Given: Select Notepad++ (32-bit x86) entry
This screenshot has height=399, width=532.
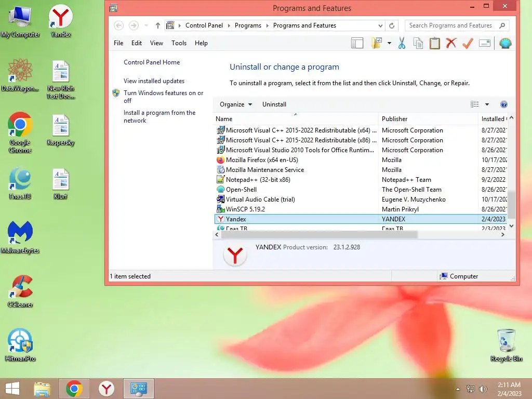Looking at the screenshot, I should tap(361, 179).
